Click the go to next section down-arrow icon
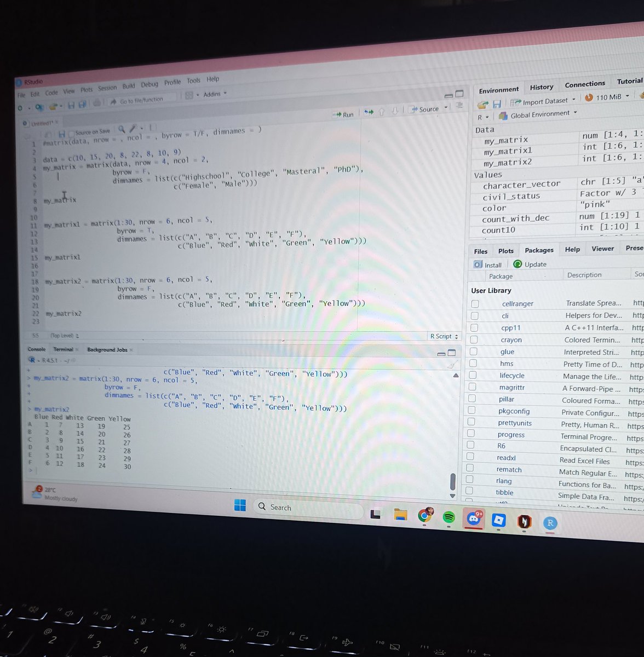Screen dimensions: 644x657 coord(395,111)
